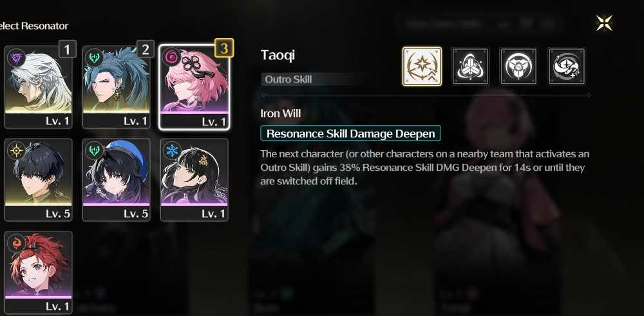Open the fourth skill icon with plus symbols

click(x=566, y=66)
